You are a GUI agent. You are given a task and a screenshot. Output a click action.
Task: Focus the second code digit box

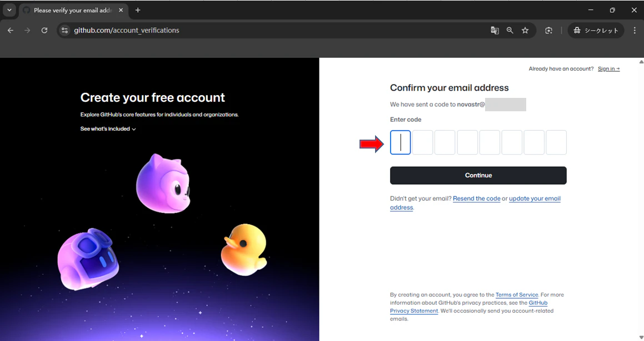[x=423, y=142]
